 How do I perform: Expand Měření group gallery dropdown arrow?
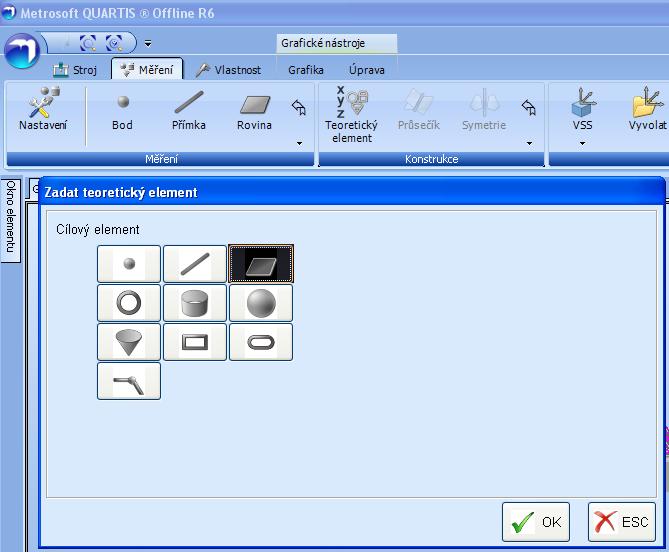tap(300, 143)
